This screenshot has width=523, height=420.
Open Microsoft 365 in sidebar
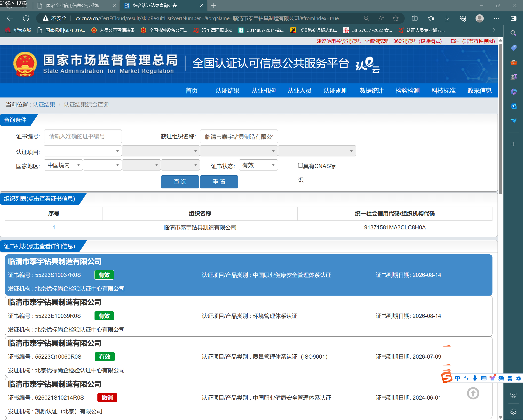click(513, 91)
